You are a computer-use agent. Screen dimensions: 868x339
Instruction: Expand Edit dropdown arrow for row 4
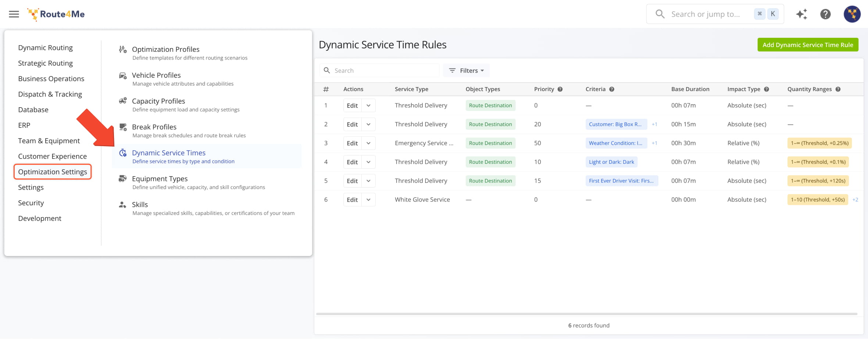(368, 162)
